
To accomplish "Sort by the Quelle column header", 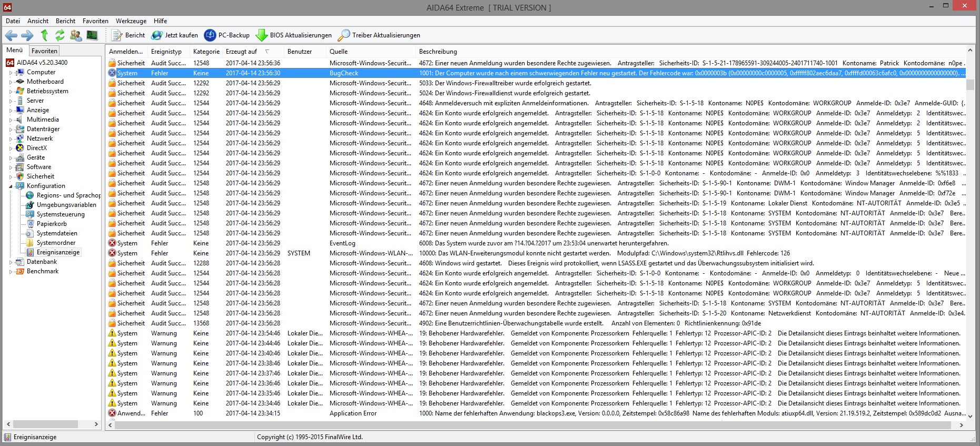I will [371, 52].
